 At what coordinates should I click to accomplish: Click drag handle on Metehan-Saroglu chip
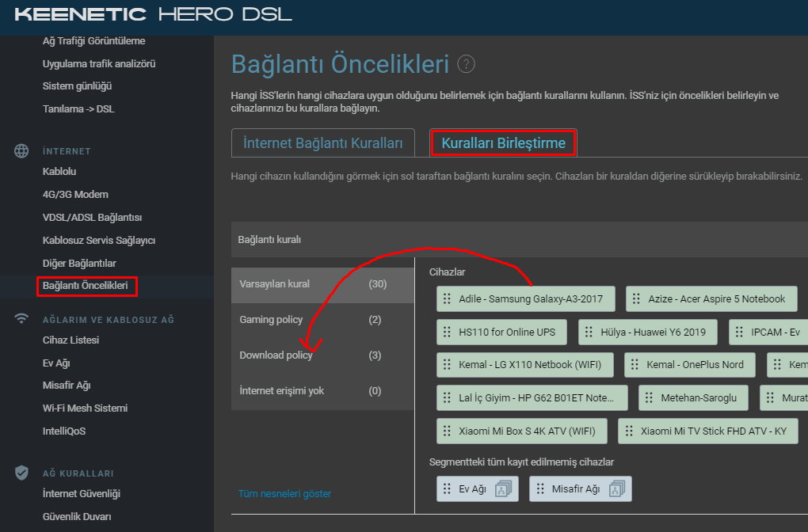(650, 397)
